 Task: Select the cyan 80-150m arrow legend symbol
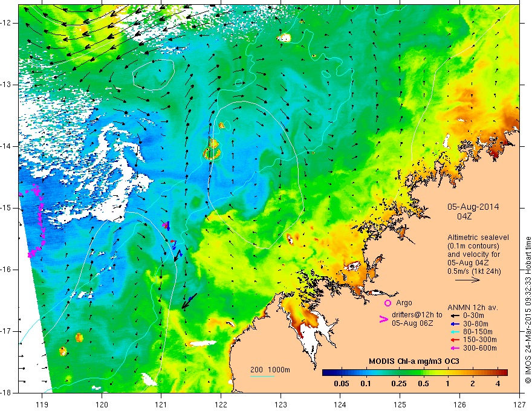(x=455, y=331)
